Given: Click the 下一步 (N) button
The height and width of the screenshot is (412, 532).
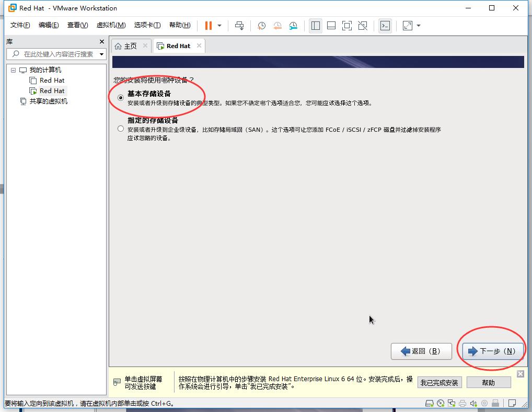Looking at the screenshot, I should [x=493, y=351].
